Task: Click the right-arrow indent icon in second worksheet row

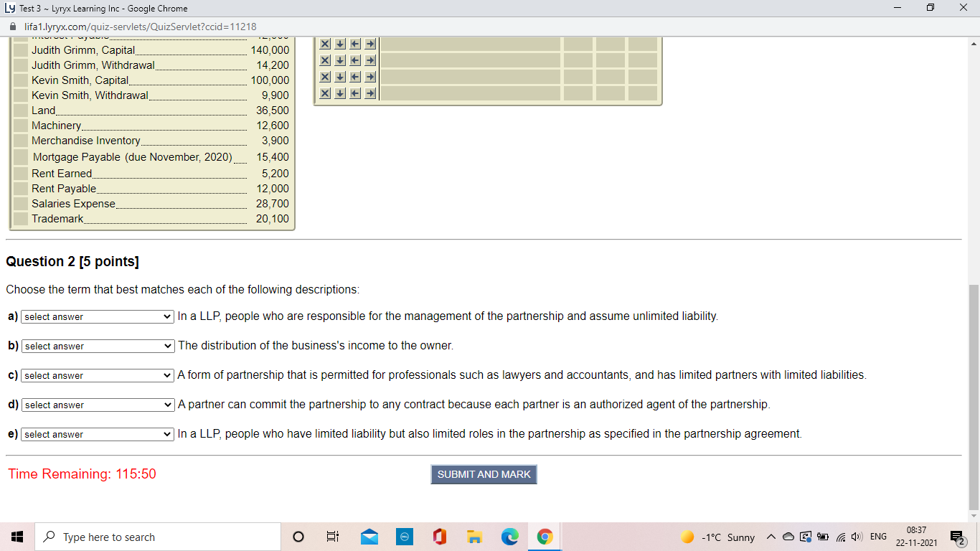Action: pyautogui.click(x=370, y=61)
